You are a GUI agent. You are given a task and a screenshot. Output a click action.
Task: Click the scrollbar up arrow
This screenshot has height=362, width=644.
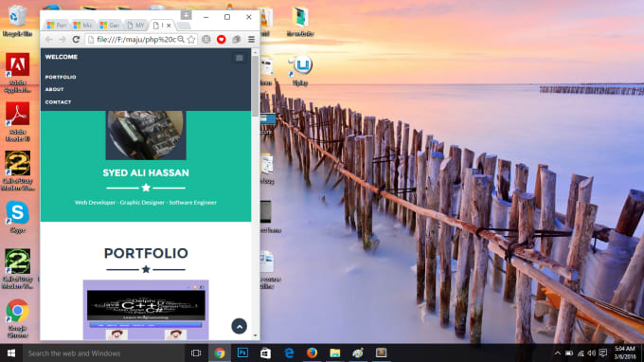[255, 53]
